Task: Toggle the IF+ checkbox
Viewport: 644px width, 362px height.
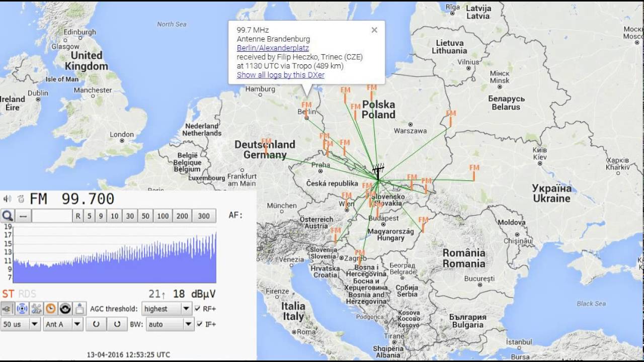Action: (200, 324)
